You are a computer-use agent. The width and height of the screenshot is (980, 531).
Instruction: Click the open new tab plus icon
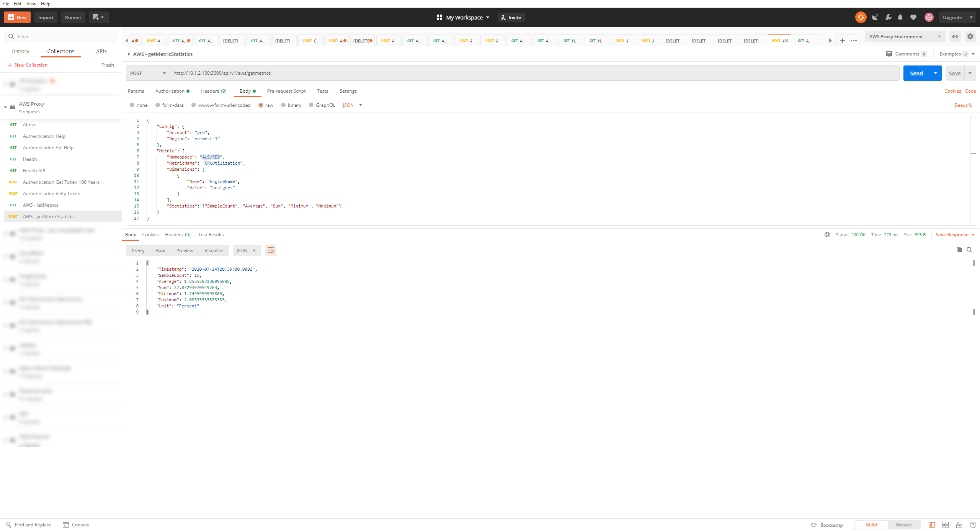[x=842, y=41]
